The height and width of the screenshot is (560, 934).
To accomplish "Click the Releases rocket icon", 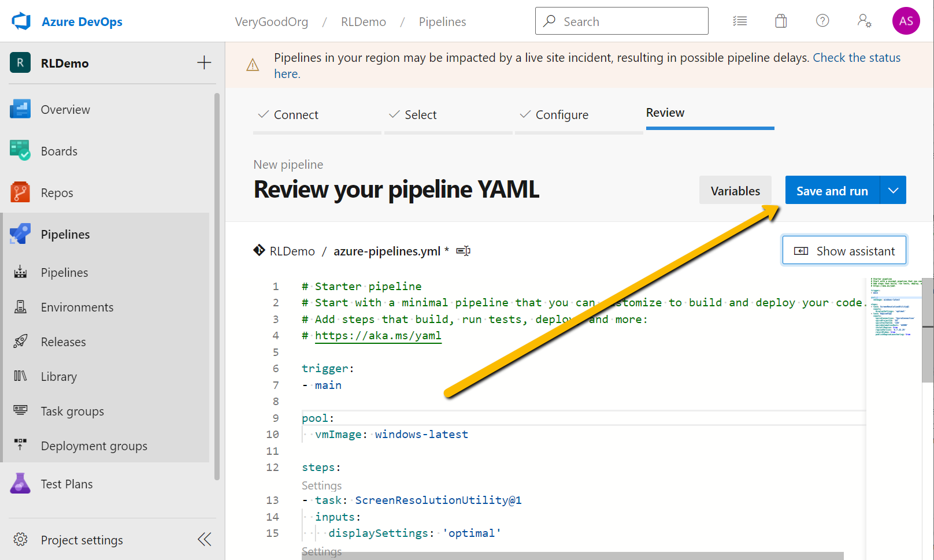I will (20, 342).
